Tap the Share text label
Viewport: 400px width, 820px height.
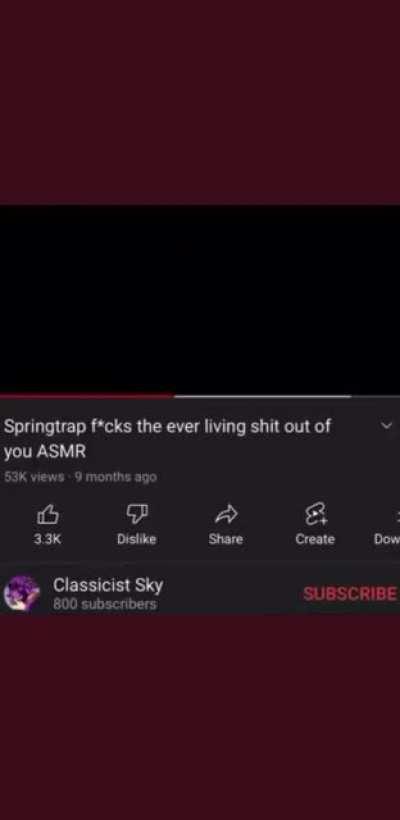click(226, 539)
